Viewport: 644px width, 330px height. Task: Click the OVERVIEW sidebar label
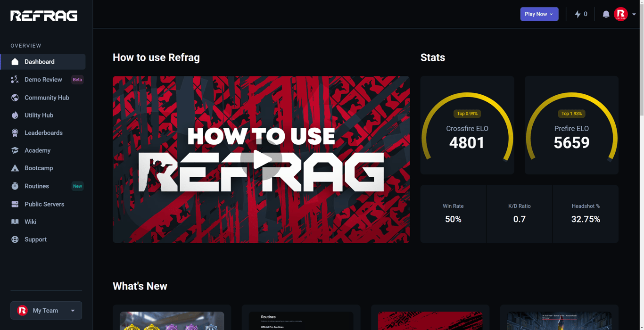pyautogui.click(x=26, y=46)
